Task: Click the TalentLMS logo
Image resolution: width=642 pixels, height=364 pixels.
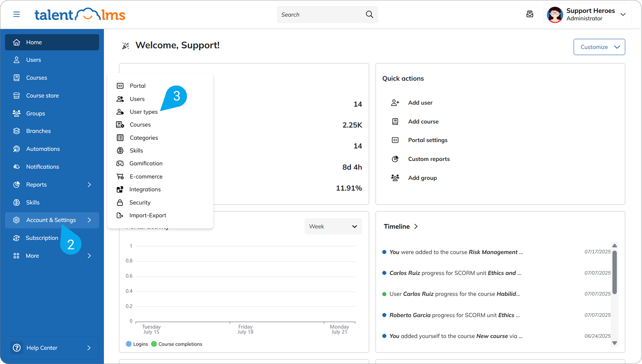Action: pos(80,14)
